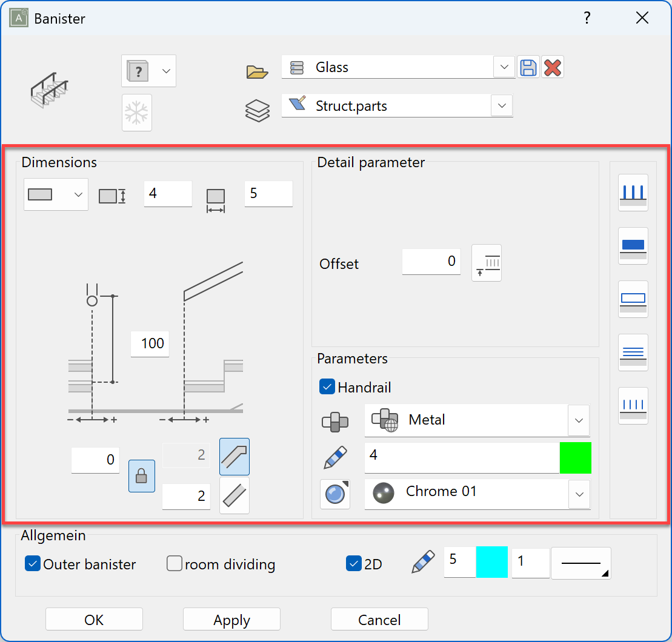
Task: Open the Chrome 01 surface dropdown
Action: 579,494
